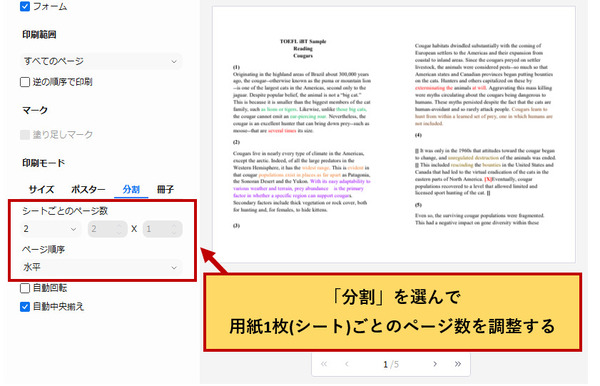This screenshot has height=386, width=600.
Task: Uncheck the 自動中央揃え checkbox
Action: [25, 307]
